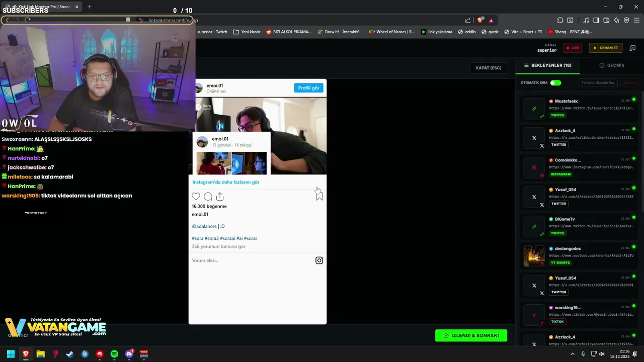
Task: Select the warsking19 TikTok queue item
Action: tap(580, 315)
